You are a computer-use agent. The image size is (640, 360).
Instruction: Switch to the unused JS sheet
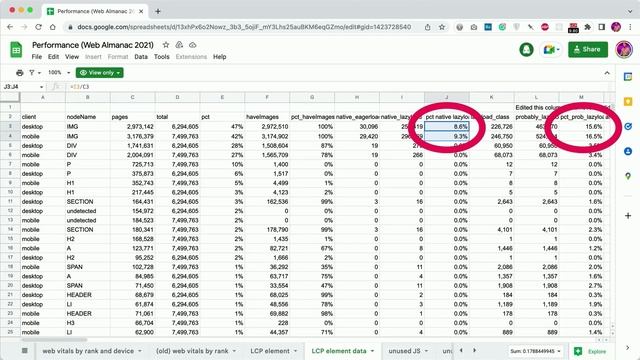[x=404, y=351]
